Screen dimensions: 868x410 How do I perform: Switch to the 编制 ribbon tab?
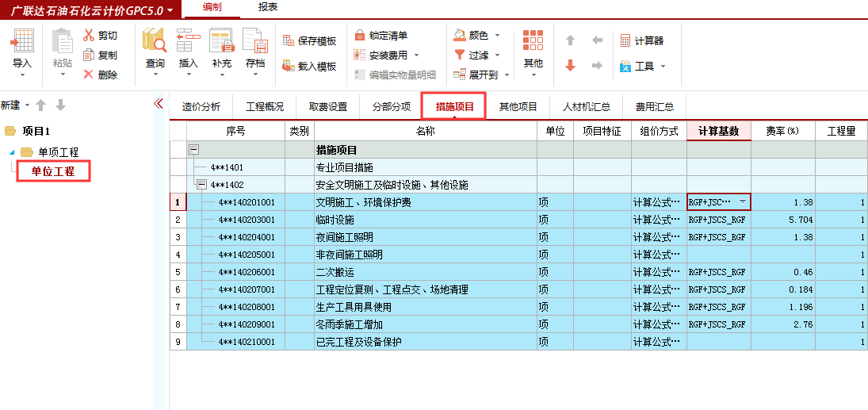click(x=212, y=8)
